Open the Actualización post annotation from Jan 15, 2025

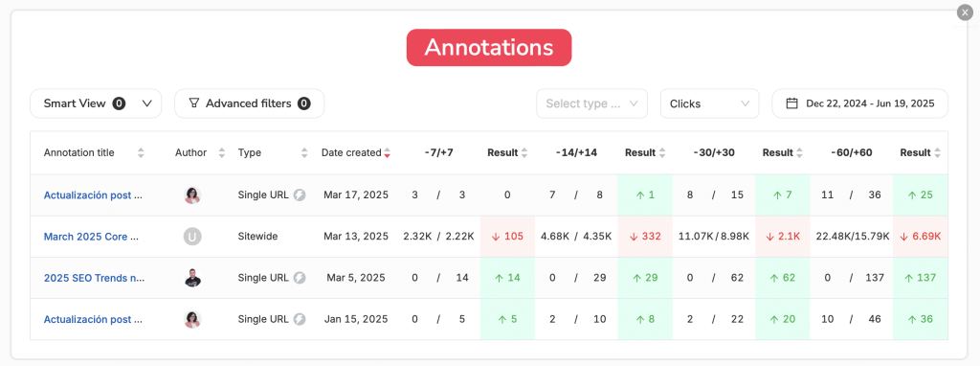(93, 319)
